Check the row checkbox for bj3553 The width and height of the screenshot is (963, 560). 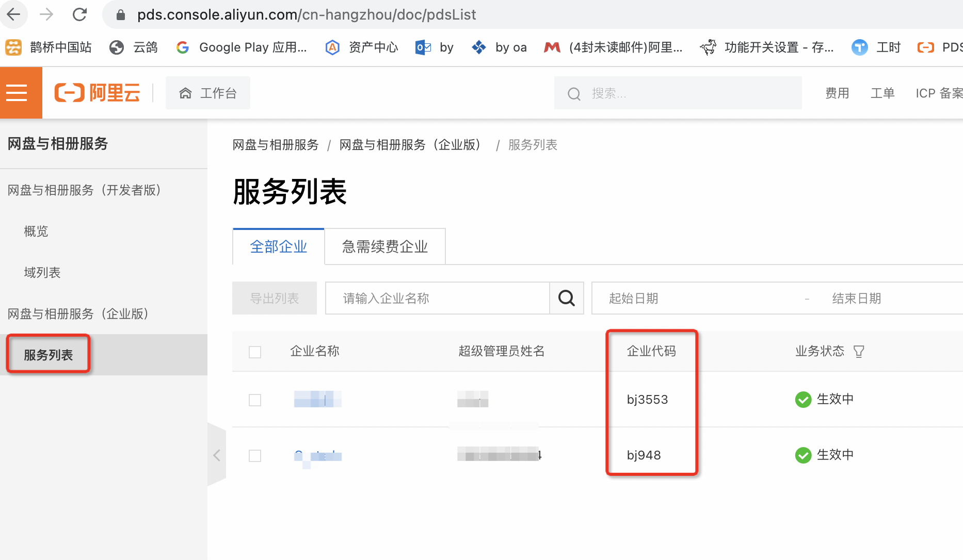(x=255, y=400)
